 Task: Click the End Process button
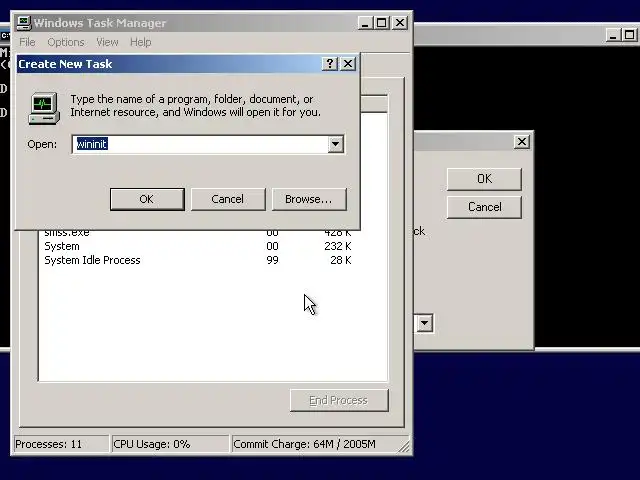(x=339, y=400)
